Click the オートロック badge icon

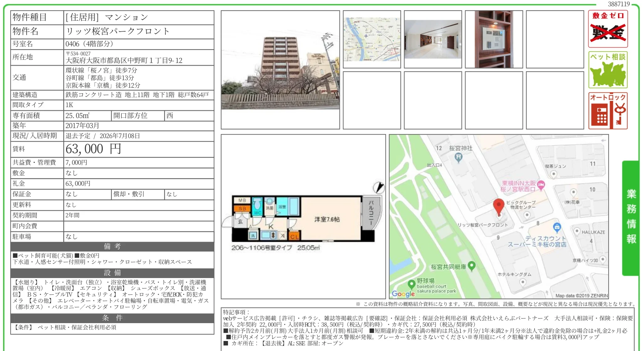click(608, 111)
